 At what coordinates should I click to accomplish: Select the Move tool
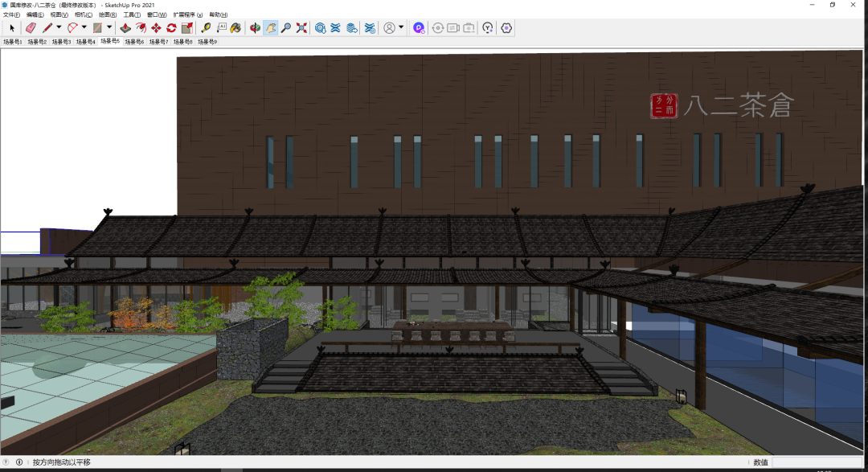pos(156,28)
